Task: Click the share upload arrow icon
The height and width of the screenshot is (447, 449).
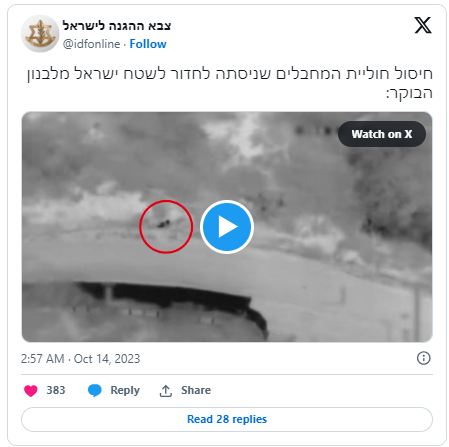Action: [x=166, y=391]
